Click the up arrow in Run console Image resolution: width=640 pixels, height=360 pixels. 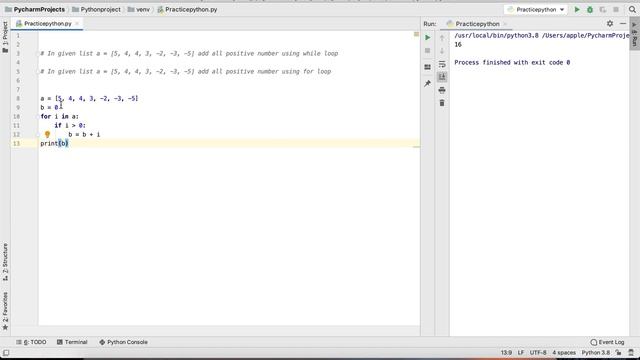coord(442,38)
